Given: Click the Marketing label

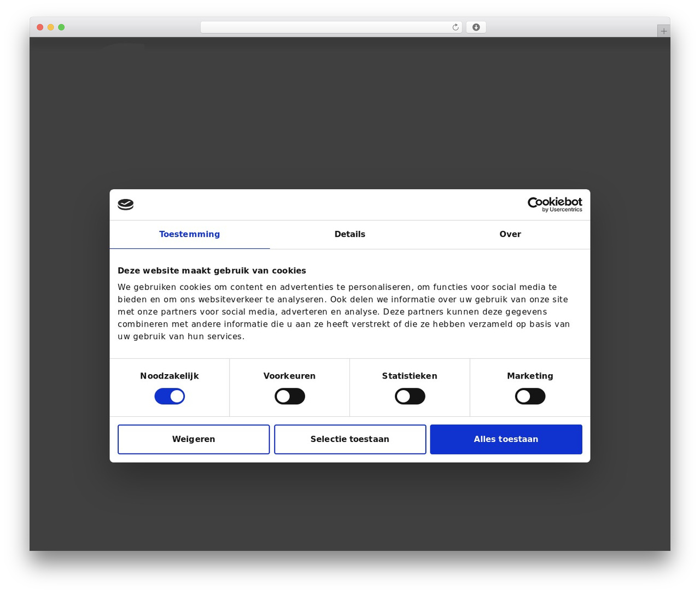Looking at the screenshot, I should click(x=530, y=376).
